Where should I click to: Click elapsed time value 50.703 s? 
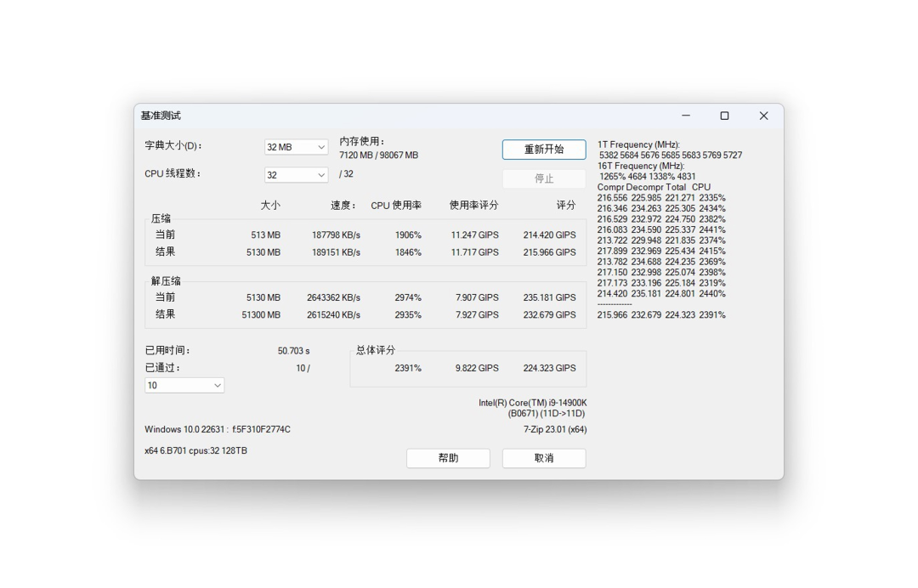click(x=294, y=350)
